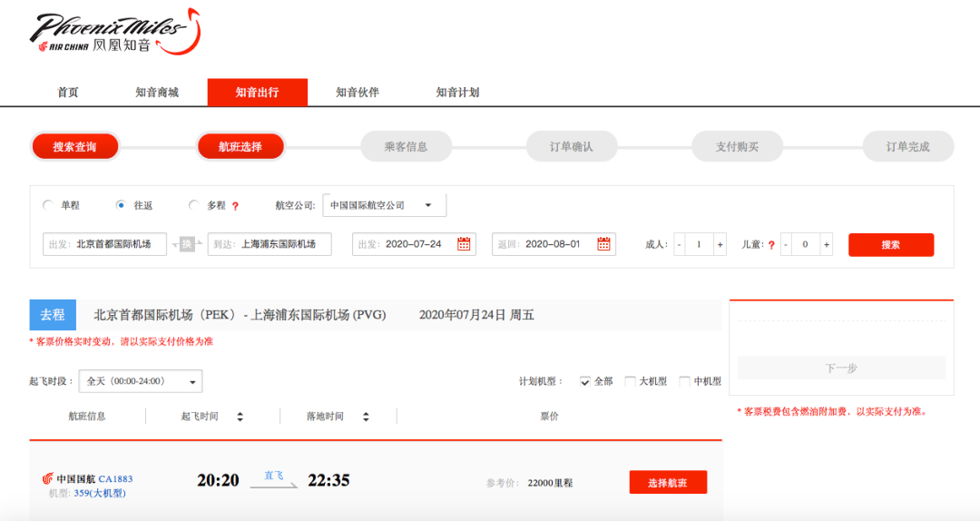This screenshot has height=521, width=980.
Task: Click the child quantity field showing 0
Action: (x=806, y=244)
